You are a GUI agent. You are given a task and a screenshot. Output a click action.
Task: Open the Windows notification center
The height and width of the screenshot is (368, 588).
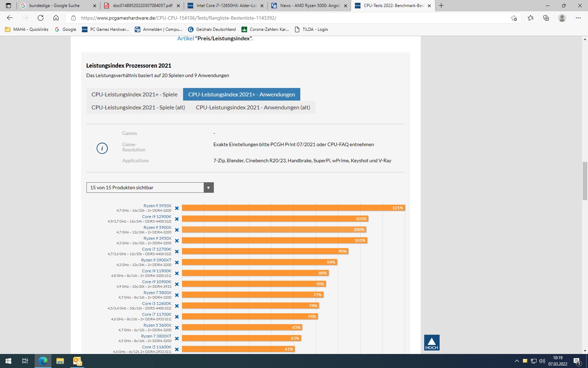click(577, 361)
